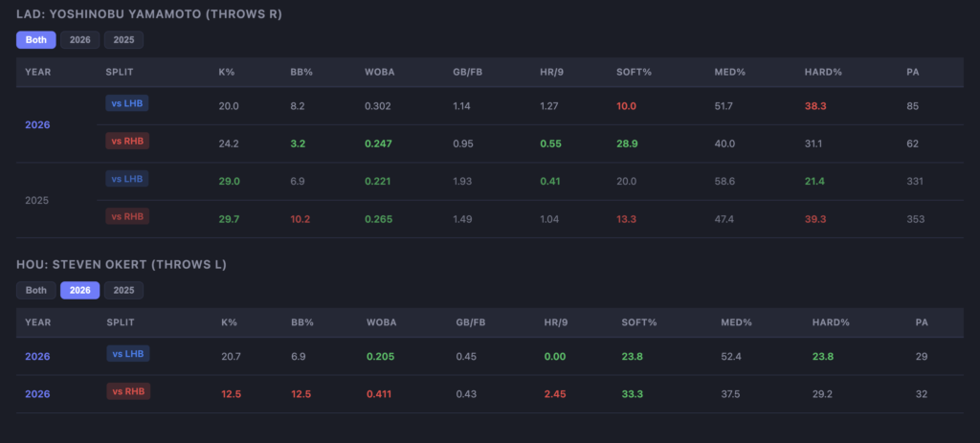Click the MED% header in Okert table
980x443 pixels.
click(x=736, y=323)
